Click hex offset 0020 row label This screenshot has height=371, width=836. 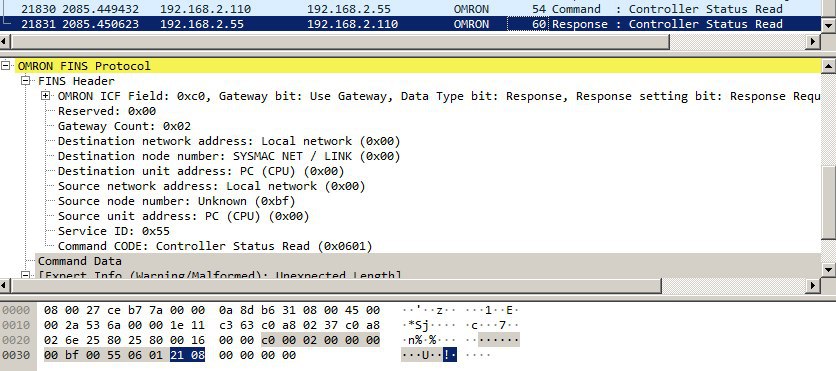[17, 340]
